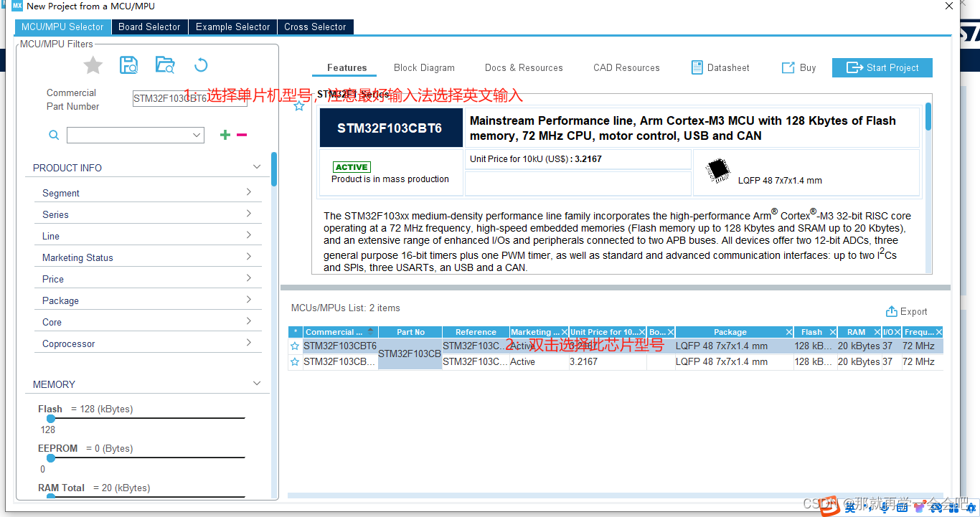Click the Flash memory slider handle
Viewport: 980px width, 517px height.
point(50,418)
